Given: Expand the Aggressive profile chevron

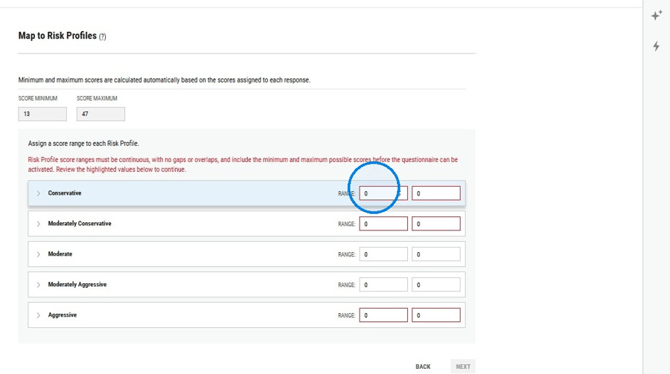Looking at the screenshot, I should [38, 315].
